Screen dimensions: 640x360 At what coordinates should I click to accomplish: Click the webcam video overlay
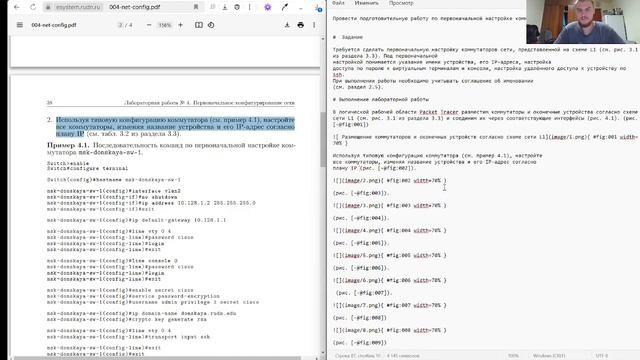tap(583, 22)
